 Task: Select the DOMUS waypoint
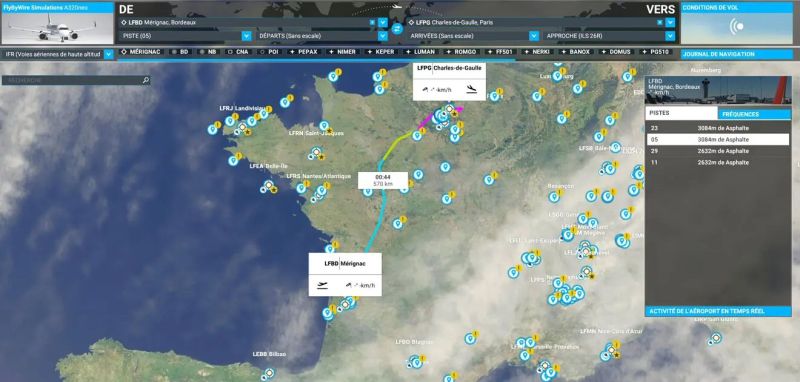point(616,52)
